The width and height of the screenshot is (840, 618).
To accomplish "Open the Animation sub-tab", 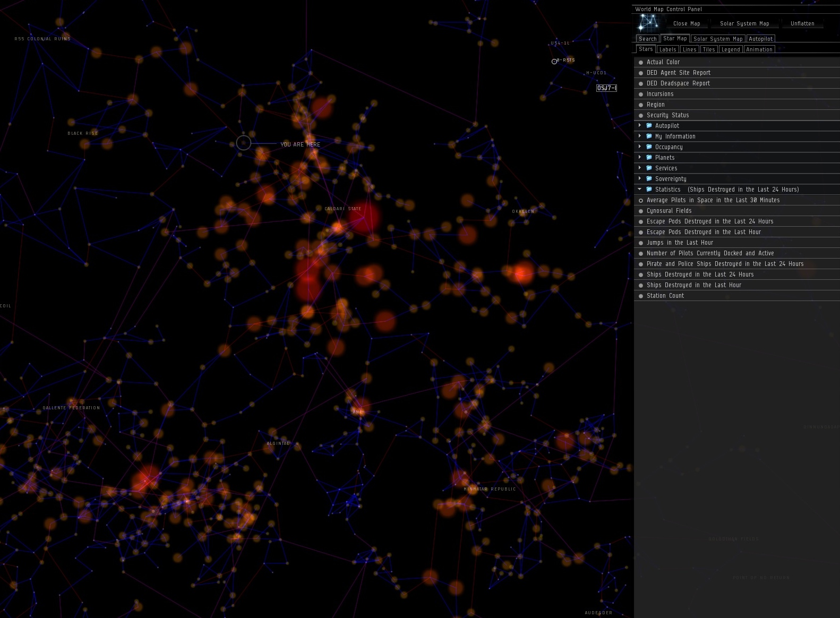I will [x=759, y=49].
